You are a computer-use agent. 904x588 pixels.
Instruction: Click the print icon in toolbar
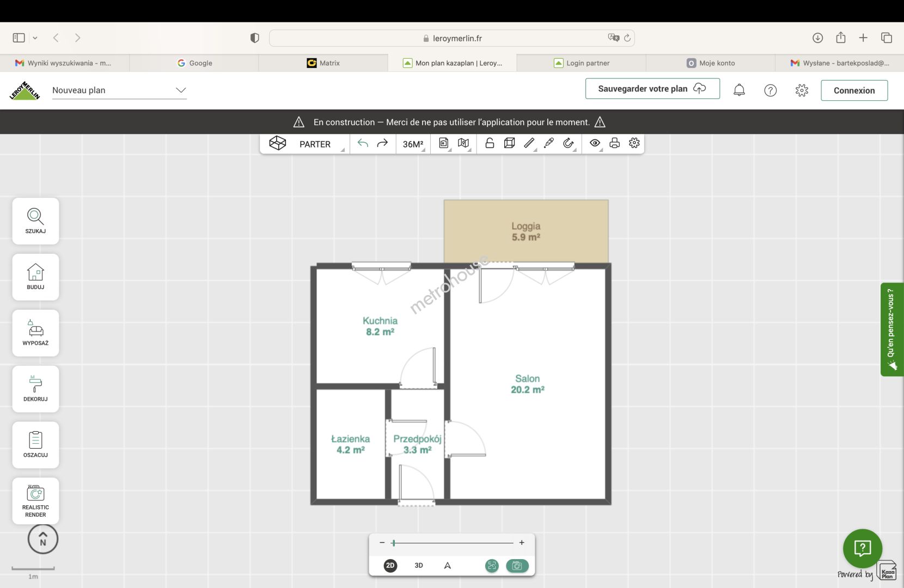tap(614, 143)
